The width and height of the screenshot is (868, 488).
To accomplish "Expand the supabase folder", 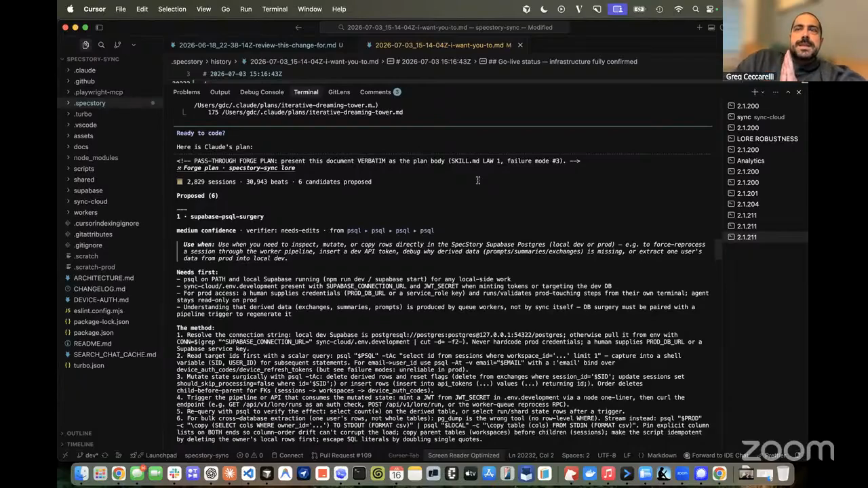I will pyautogui.click(x=108, y=190).
